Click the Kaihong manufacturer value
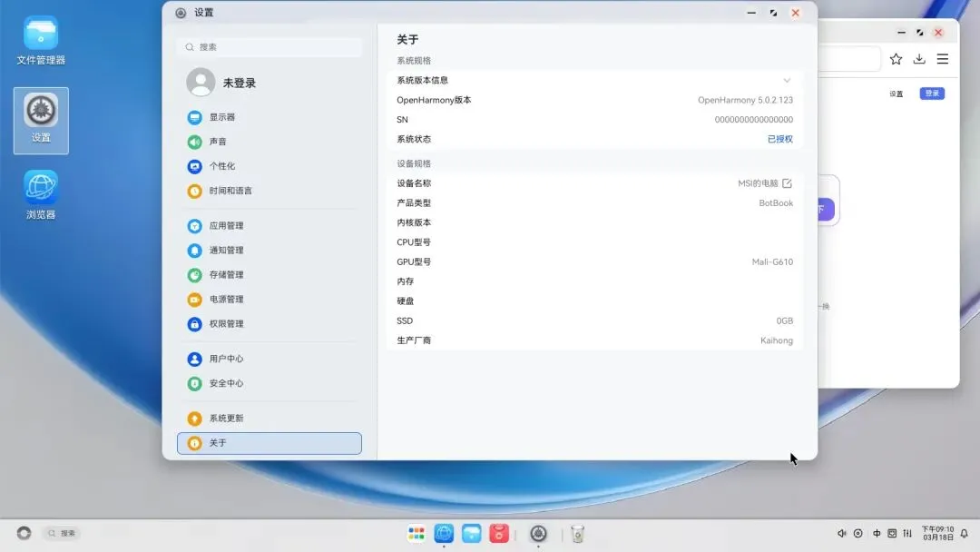980x552 pixels. 776,340
